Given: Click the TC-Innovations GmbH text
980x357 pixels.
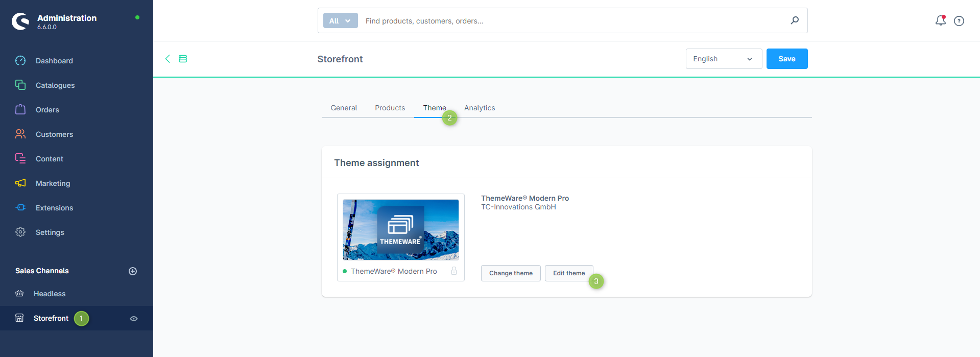Looking at the screenshot, I should pyautogui.click(x=518, y=207).
